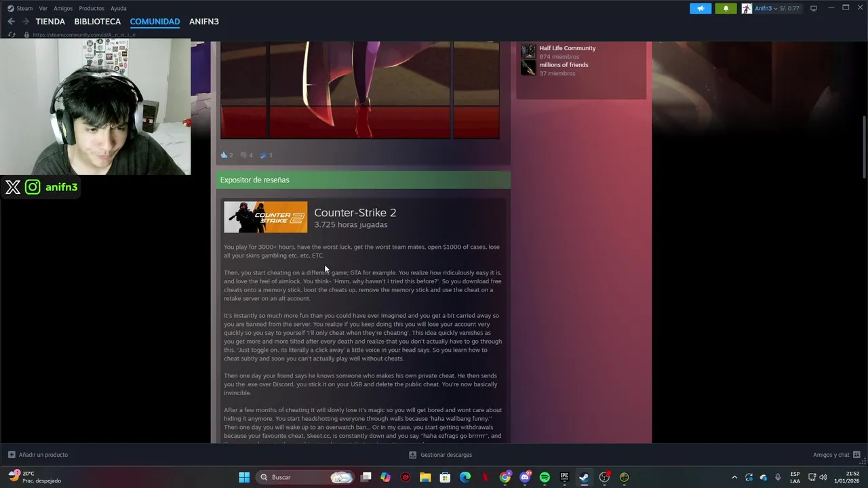
Task: Open the volume control in system tray
Action: [x=824, y=477]
